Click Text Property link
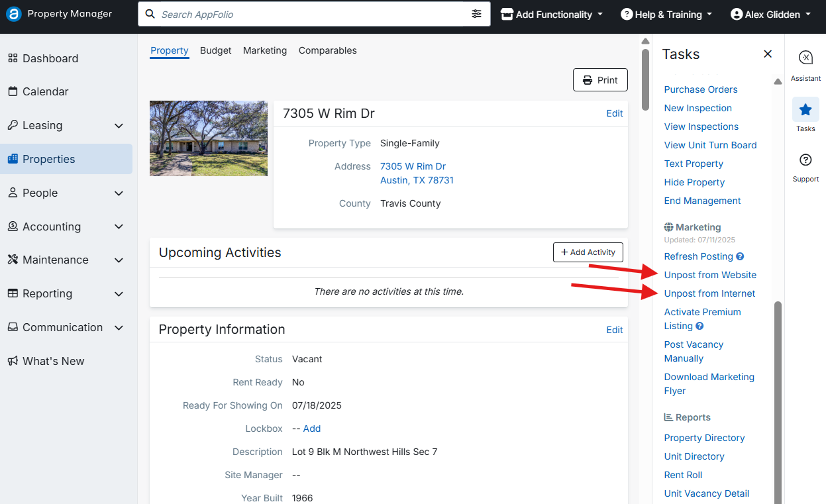826x504 pixels. click(694, 164)
